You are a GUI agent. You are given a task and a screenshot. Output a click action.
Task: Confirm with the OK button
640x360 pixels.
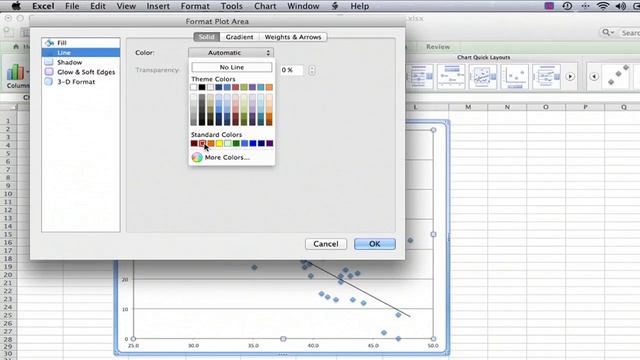[x=375, y=244]
